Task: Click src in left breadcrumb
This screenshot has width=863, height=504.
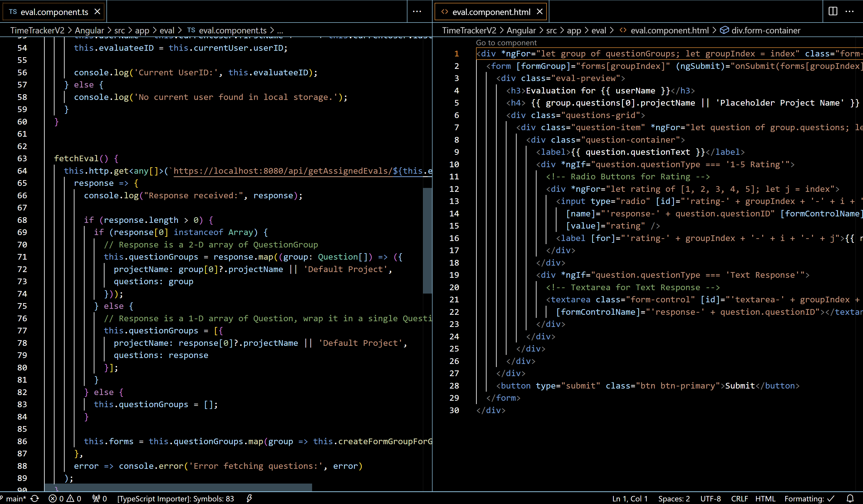Action: click(119, 31)
